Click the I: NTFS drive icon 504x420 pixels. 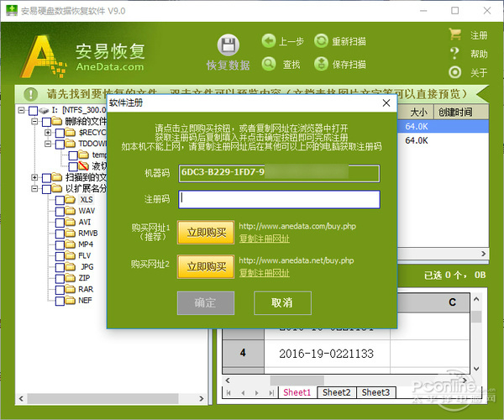click(44, 111)
